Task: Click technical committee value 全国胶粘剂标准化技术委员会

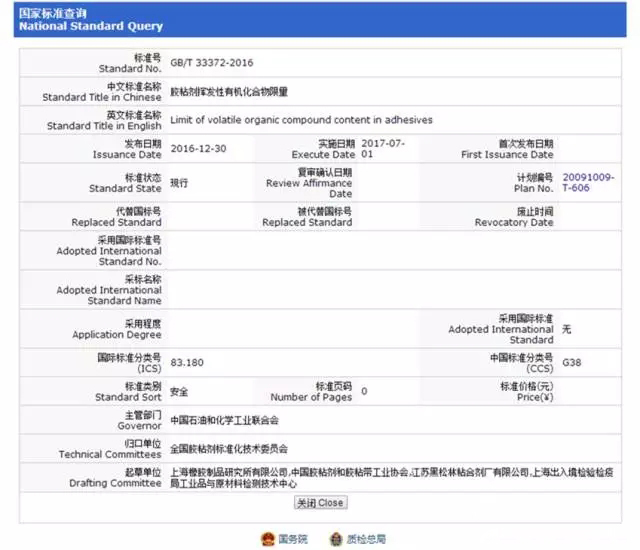Action: [229, 449]
